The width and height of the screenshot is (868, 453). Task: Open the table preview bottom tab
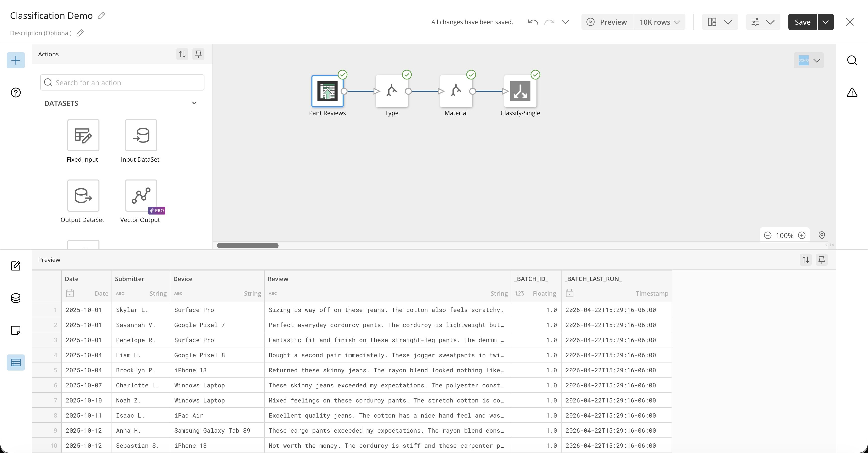[x=16, y=363]
